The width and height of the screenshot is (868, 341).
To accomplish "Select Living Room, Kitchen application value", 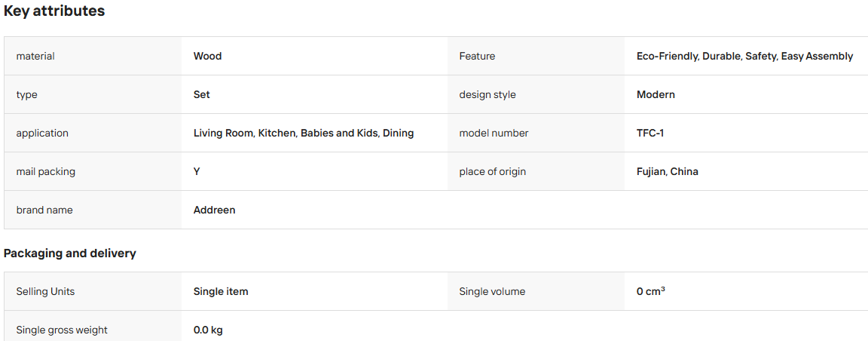I will click(x=304, y=133).
